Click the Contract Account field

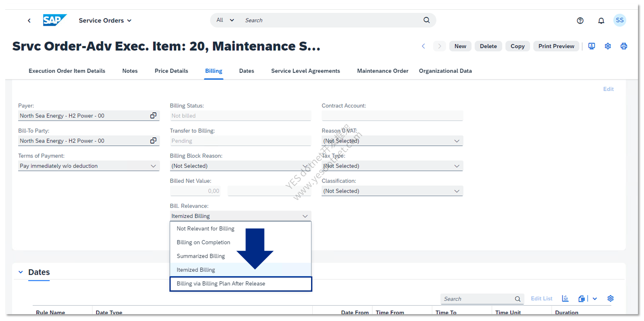(392, 116)
